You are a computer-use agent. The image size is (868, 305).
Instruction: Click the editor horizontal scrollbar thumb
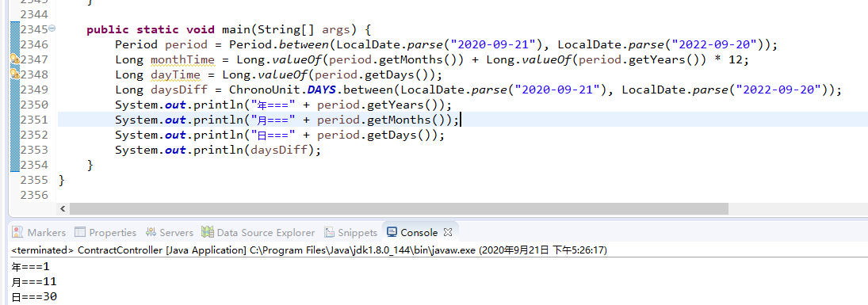click(400, 208)
